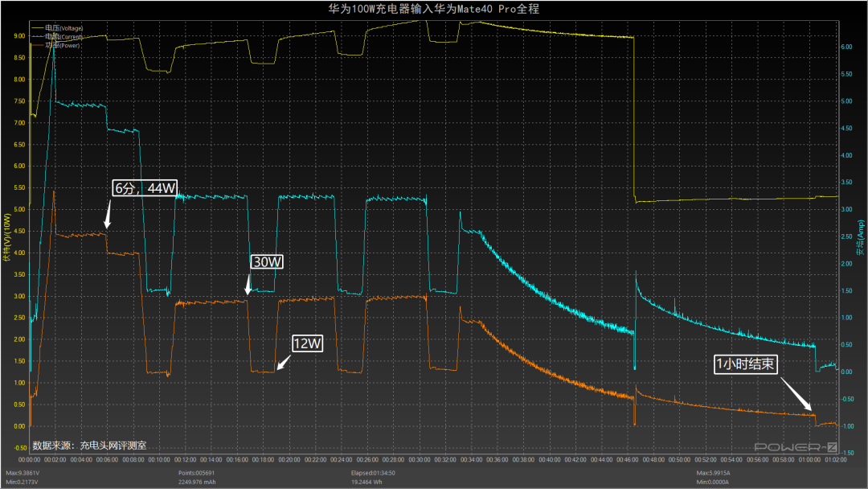Click the Max:9.3861V status value

pyautogui.click(x=23, y=473)
